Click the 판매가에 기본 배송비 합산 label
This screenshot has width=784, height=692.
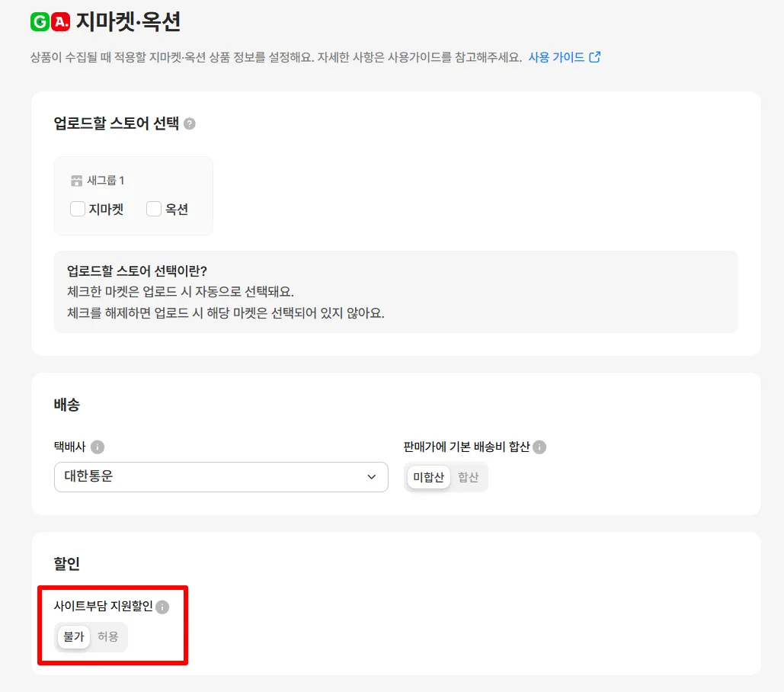(x=466, y=447)
